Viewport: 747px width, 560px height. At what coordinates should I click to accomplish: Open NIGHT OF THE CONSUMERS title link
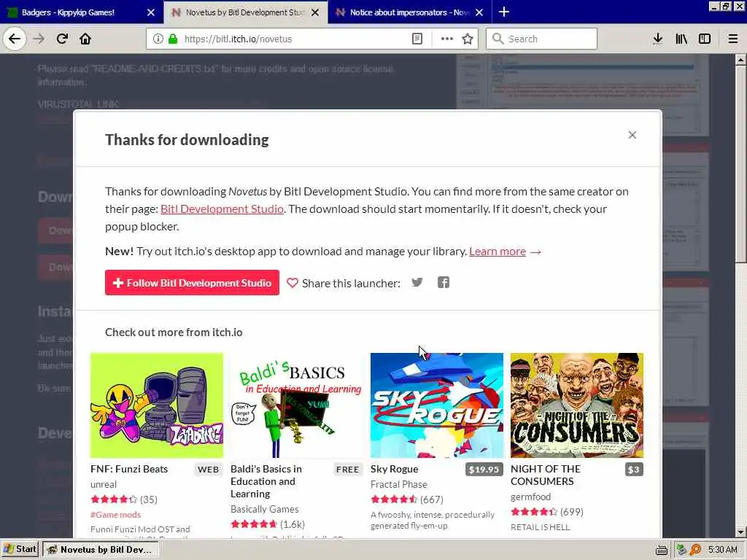point(545,475)
